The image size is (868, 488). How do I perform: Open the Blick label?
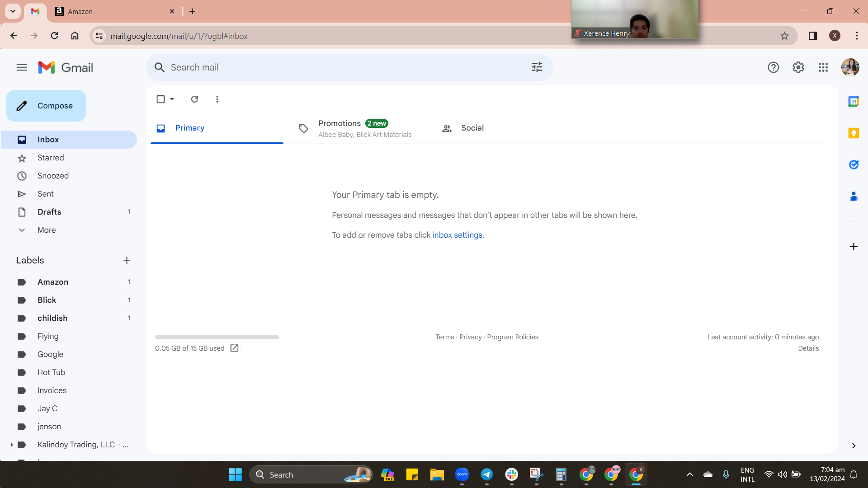(x=69, y=300)
